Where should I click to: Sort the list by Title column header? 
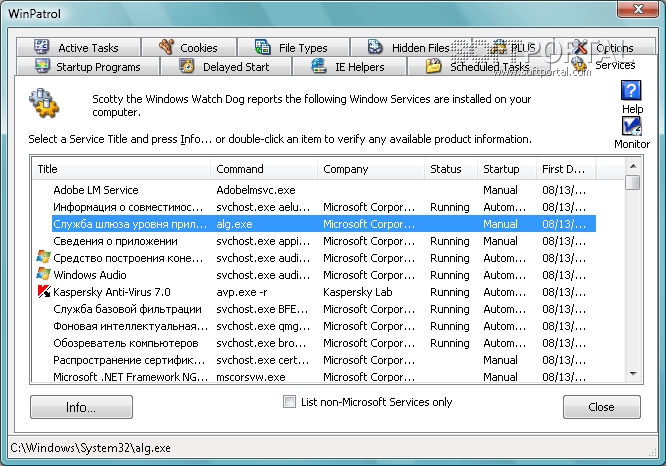[121, 169]
